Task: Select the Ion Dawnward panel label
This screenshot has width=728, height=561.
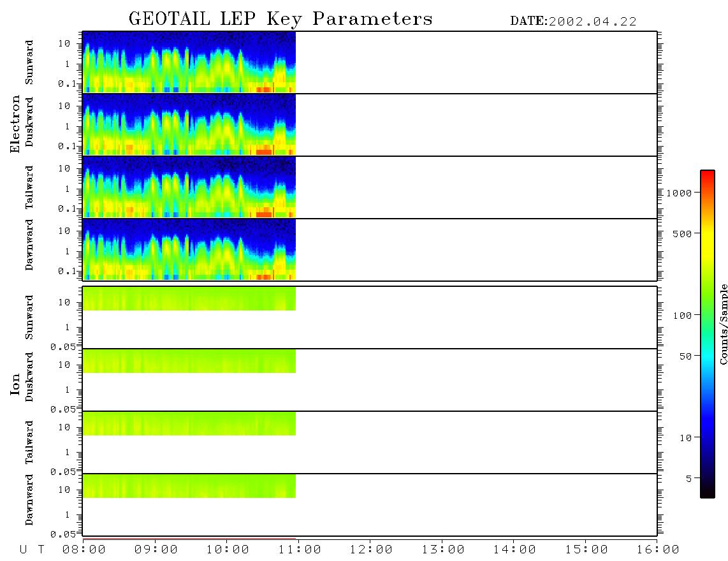Action: coord(29,500)
